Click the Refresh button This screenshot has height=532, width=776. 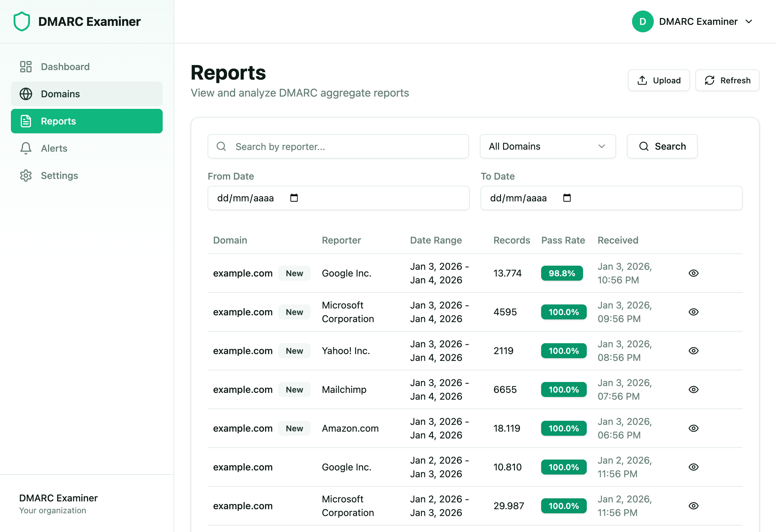[x=727, y=80]
